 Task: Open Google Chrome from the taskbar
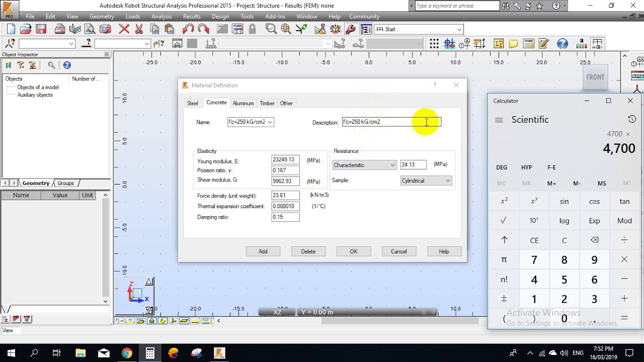[x=126, y=353]
